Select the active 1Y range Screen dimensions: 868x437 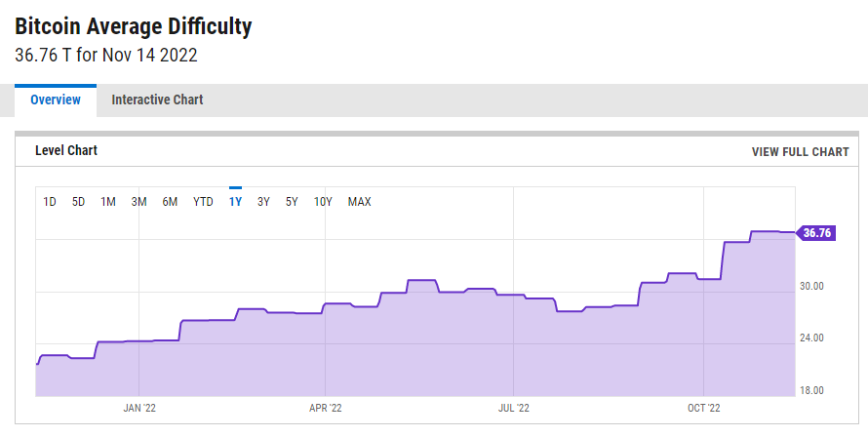(x=235, y=202)
